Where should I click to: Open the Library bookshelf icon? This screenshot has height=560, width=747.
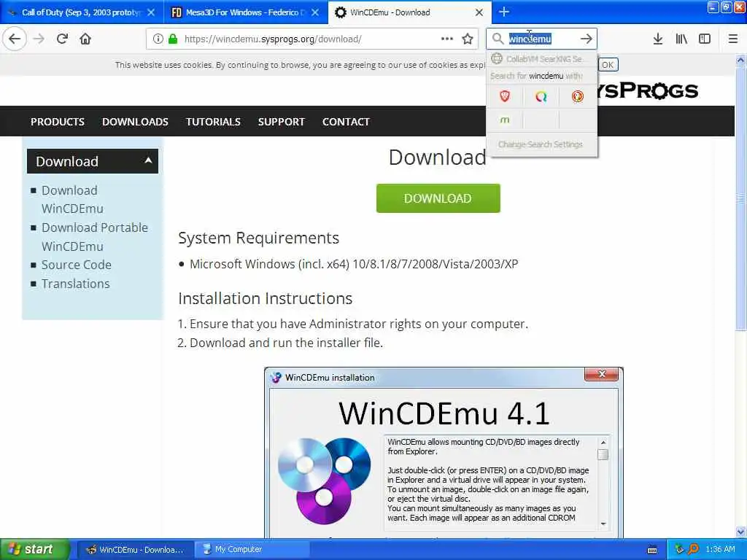681,39
